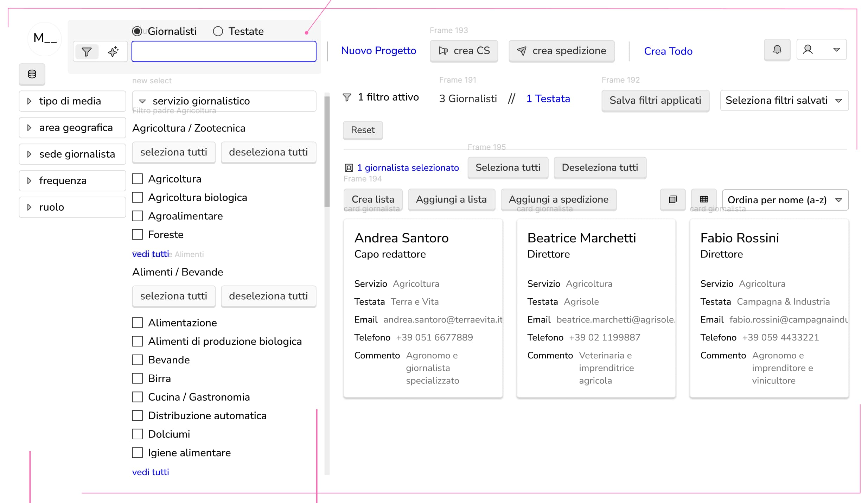The image size is (868, 503).
Task: Open the user profile menu
Action: click(x=822, y=50)
